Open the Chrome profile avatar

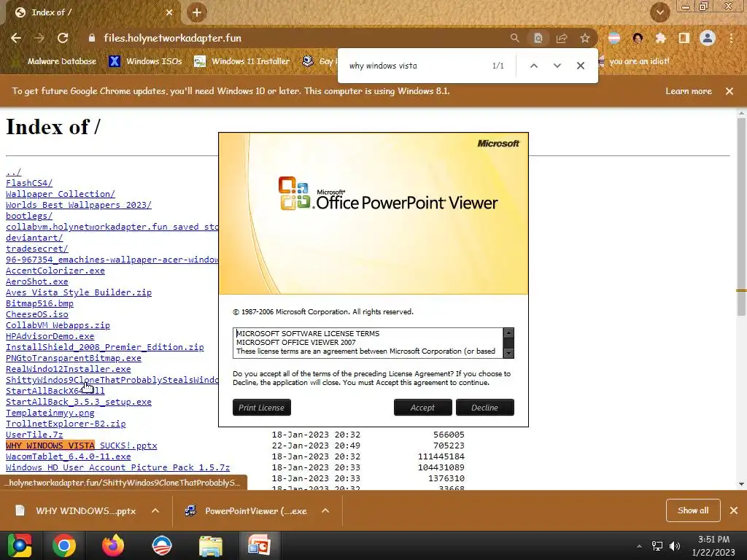708,38
